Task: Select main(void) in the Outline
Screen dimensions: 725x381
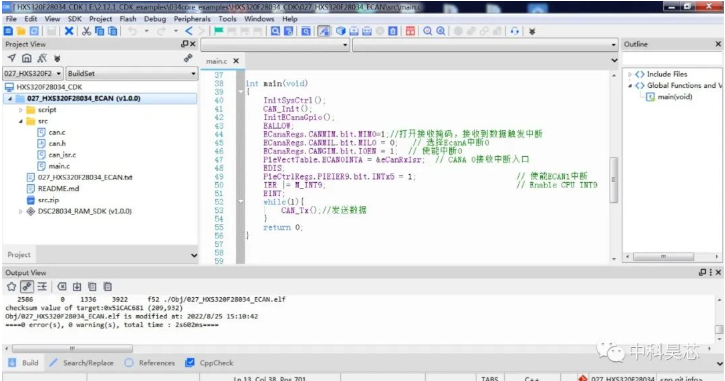Action: pos(675,97)
